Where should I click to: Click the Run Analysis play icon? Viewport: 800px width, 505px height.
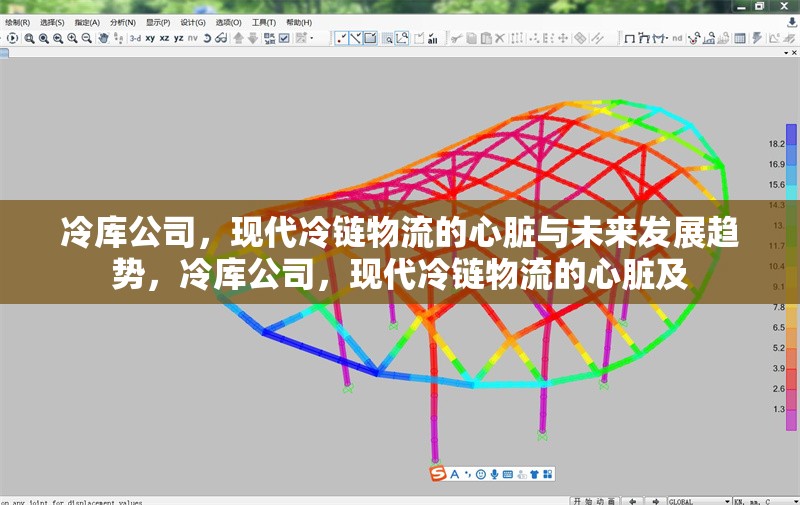13,38
